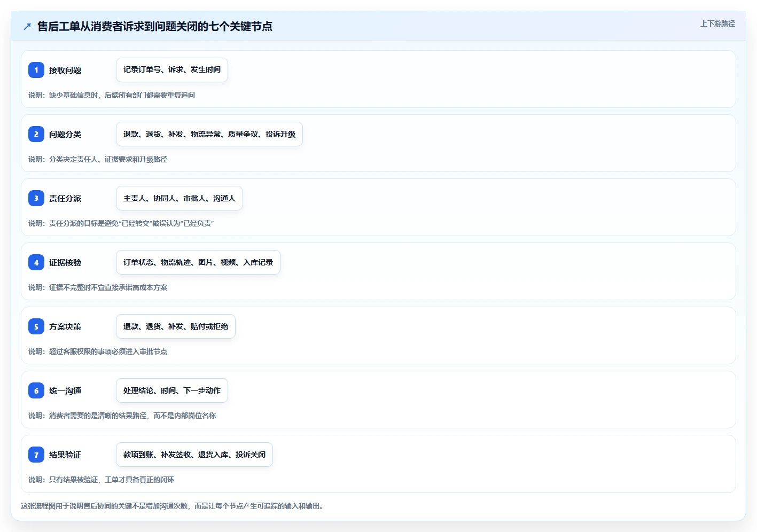Click the 上下游路径 label
The height and width of the screenshot is (532, 757).
(x=717, y=24)
